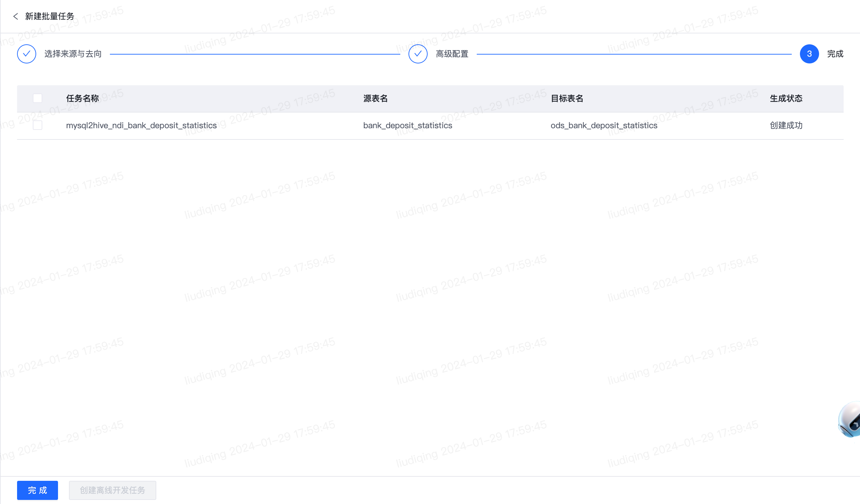Click the blue 完成 button
The image size is (860, 504).
point(38,490)
